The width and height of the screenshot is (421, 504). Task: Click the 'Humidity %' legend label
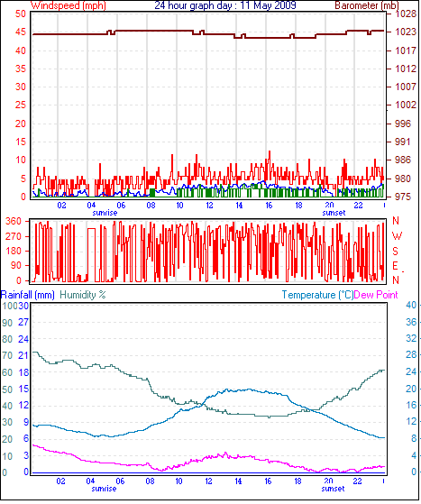click(x=83, y=295)
